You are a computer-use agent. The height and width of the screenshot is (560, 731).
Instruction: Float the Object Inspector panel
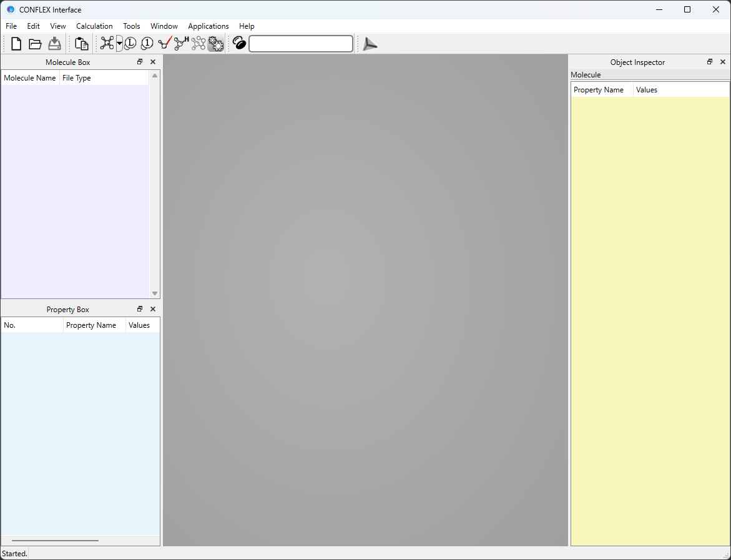(x=709, y=62)
